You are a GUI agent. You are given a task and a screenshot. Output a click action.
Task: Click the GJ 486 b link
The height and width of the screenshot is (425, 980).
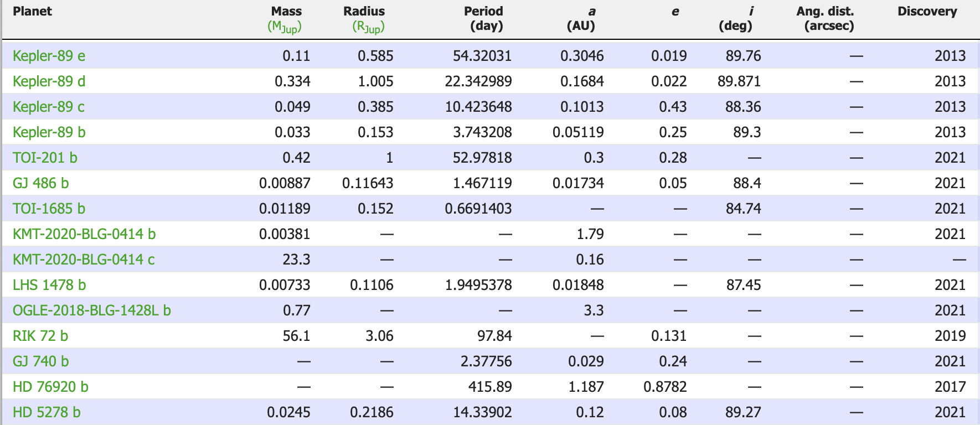click(x=41, y=183)
